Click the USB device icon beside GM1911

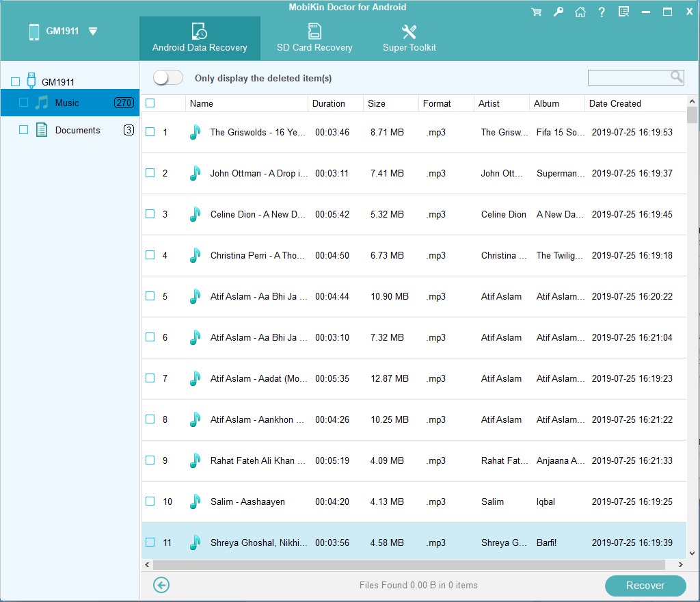coord(31,81)
